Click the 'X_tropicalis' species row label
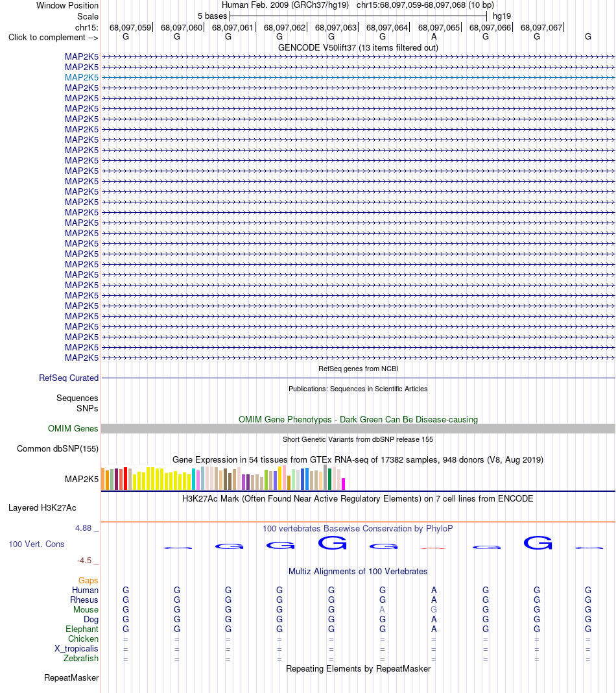The image size is (616, 693). point(77,648)
